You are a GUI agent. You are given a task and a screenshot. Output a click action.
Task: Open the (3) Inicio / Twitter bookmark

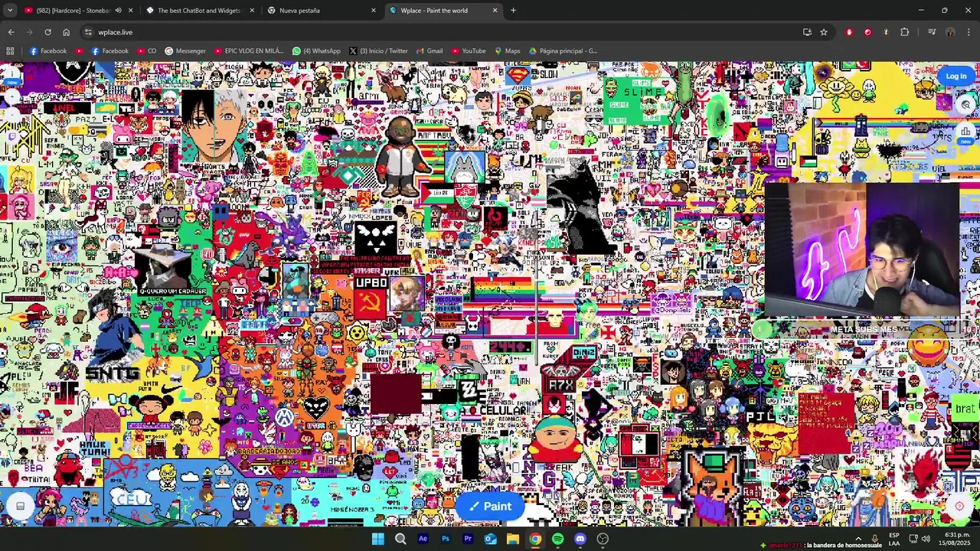[x=378, y=51]
